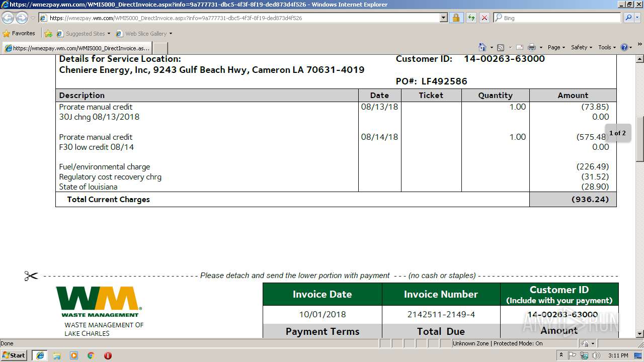The height and width of the screenshot is (362, 644).
Task: Open Google Chrome from the taskbar
Action: [91, 355]
